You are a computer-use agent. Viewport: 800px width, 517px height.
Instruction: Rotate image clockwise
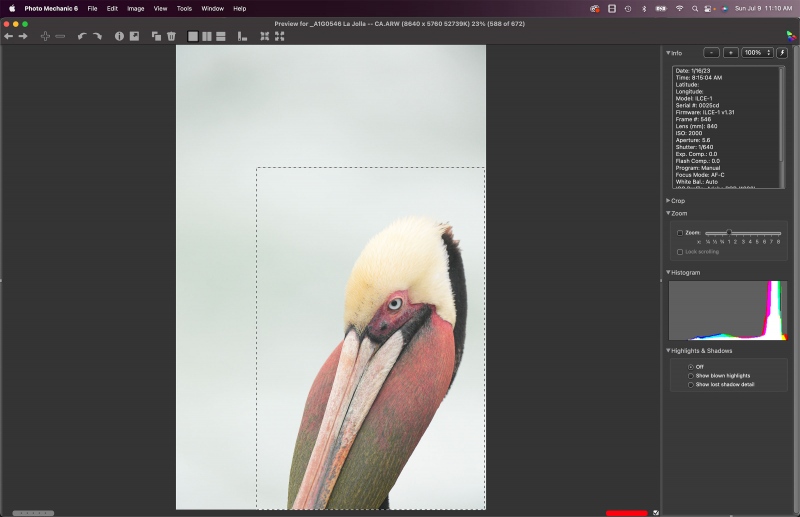coord(97,36)
